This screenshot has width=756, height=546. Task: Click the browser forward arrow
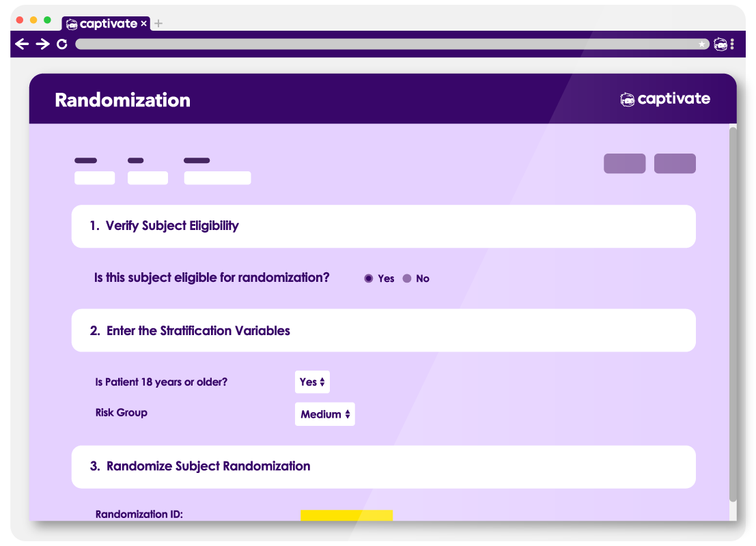(x=42, y=44)
